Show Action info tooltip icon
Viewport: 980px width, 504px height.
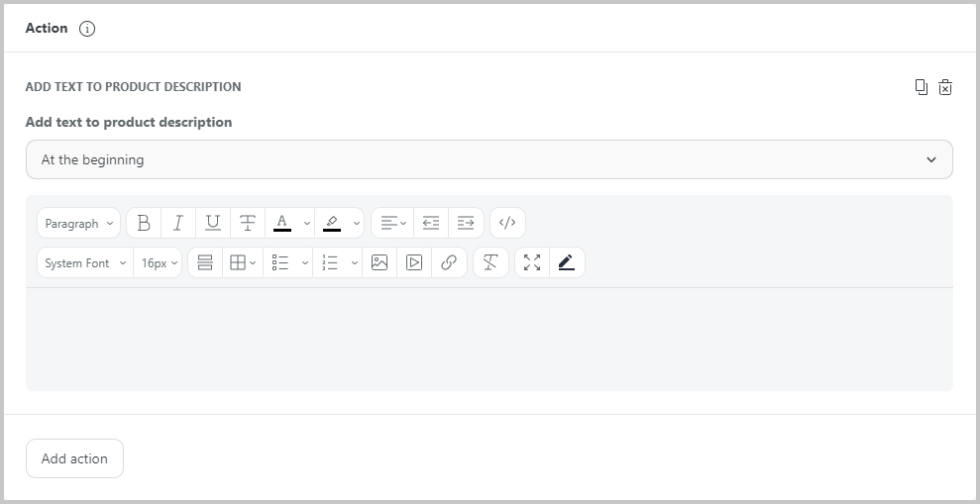coord(87,29)
